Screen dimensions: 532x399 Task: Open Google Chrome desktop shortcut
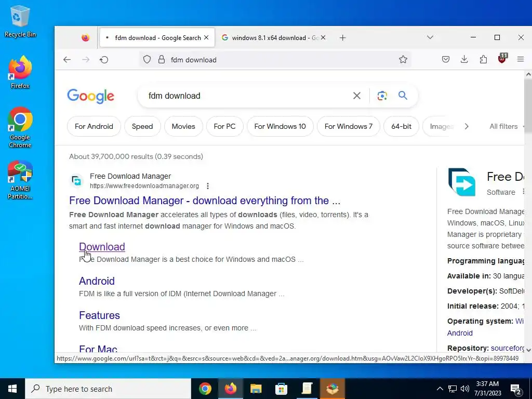[20, 127]
